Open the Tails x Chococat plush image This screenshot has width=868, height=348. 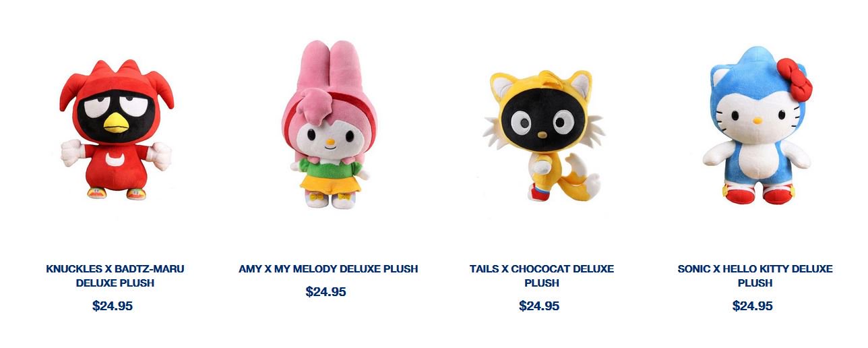(x=544, y=136)
